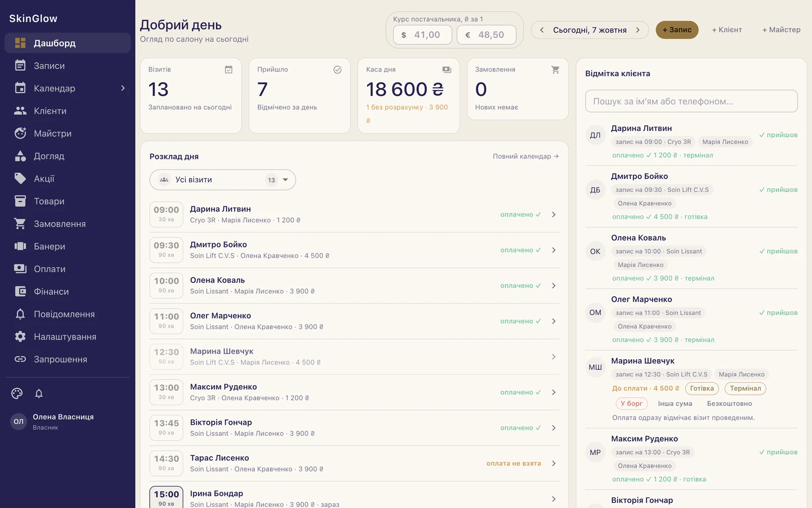The width and height of the screenshot is (812, 508).
Task: Open the Повний календар link
Action: (x=526, y=156)
